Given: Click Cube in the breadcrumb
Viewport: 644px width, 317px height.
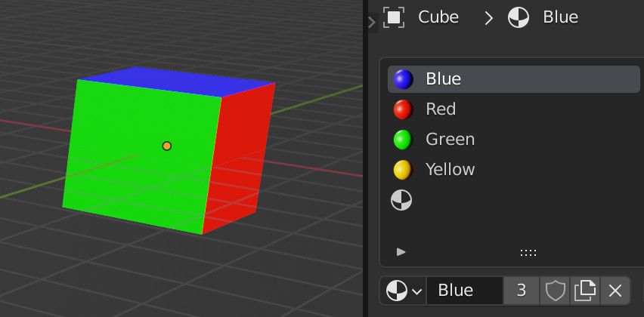Looking at the screenshot, I should pyautogui.click(x=438, y=17).
